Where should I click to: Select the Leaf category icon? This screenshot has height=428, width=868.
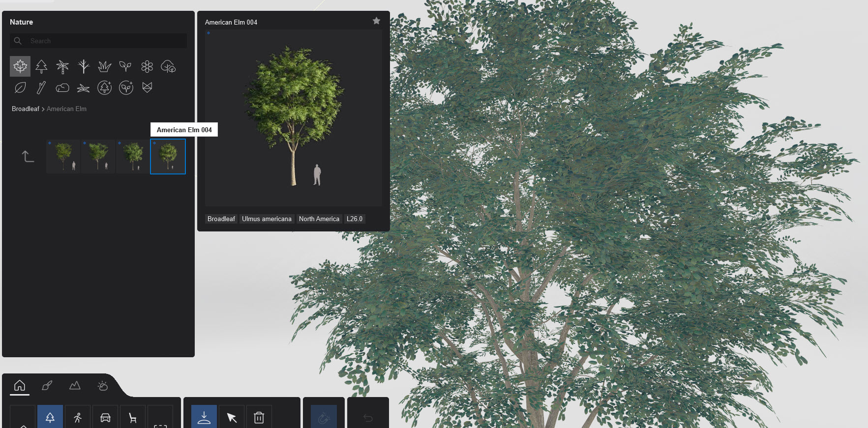[20, 88]
